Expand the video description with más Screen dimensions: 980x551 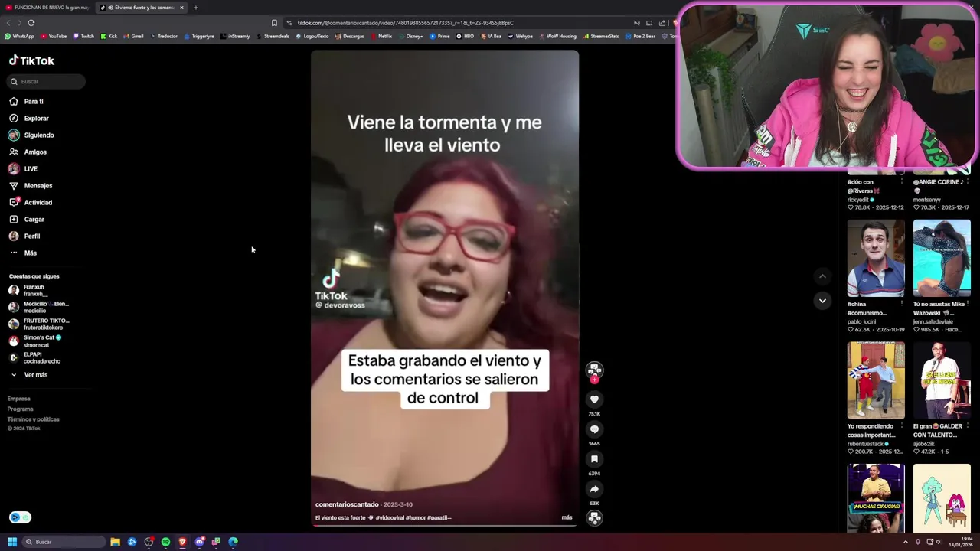567,517
